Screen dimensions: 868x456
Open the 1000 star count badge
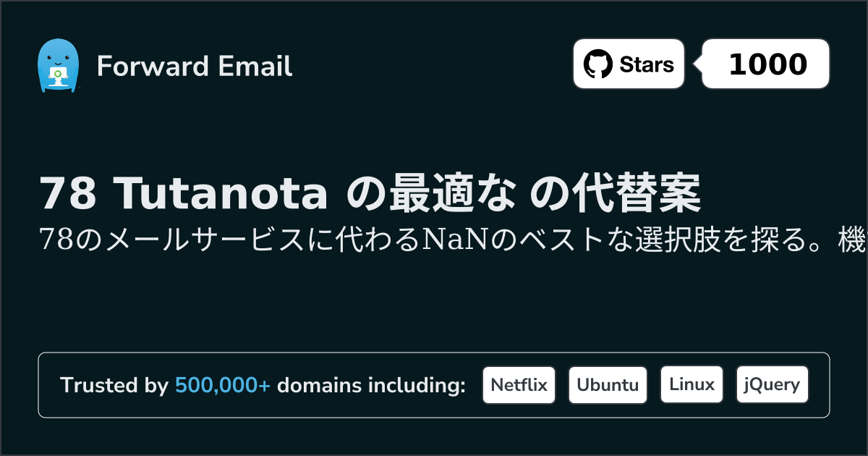click(766, 64)
